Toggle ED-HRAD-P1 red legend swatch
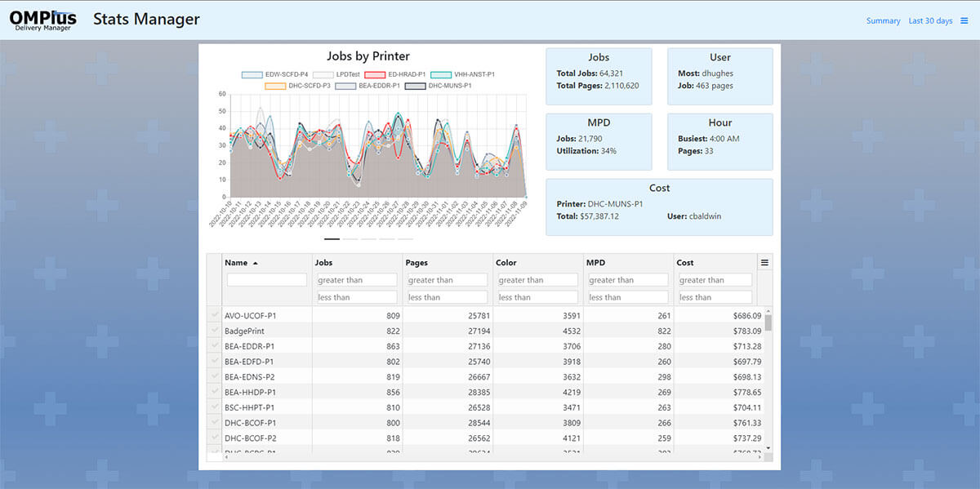Screen dimensions: 980x489 (x=375, y=74)
